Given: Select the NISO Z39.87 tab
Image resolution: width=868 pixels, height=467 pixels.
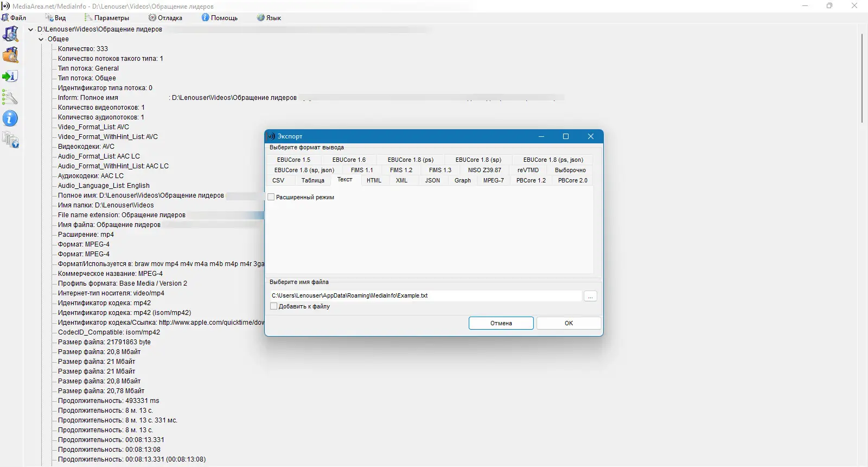Looking at the screenshot, I should pos(484,170).
